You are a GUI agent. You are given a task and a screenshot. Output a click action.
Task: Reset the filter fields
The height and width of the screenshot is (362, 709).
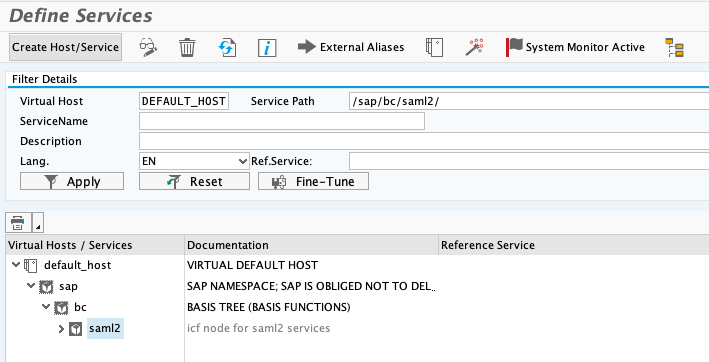point(194,181)
